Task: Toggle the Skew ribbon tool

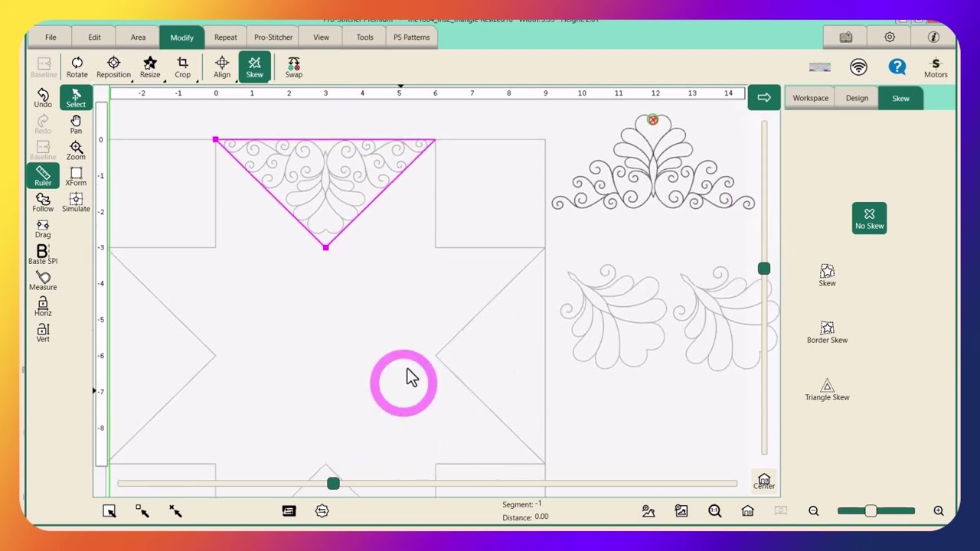Action: pyautogui.click(x=254, y=67)
